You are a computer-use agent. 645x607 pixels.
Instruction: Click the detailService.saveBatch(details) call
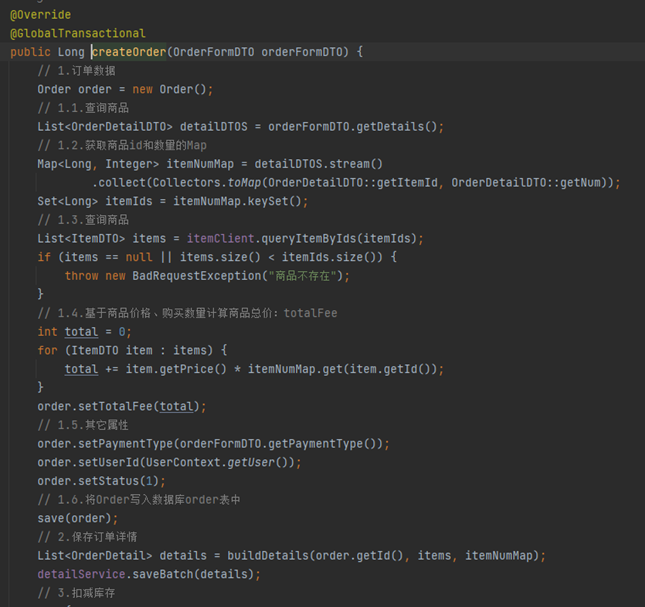pos(148,574)
